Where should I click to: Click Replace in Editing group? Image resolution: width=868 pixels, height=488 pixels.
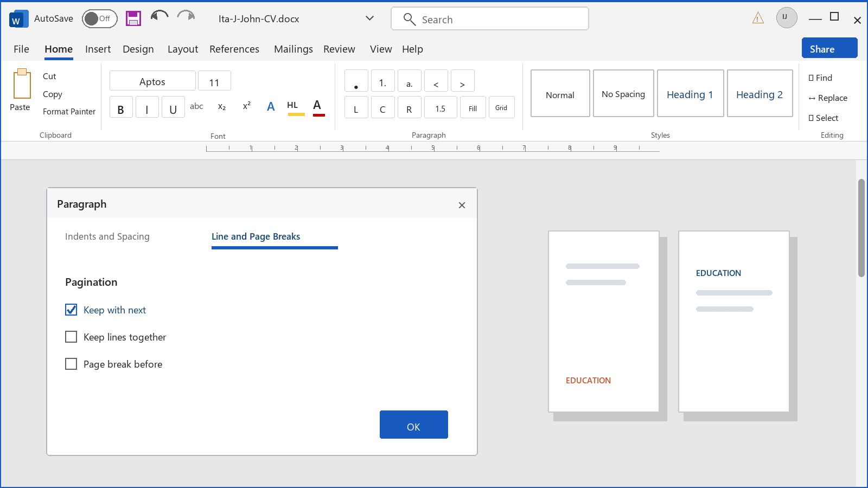[x=828, y=98]
